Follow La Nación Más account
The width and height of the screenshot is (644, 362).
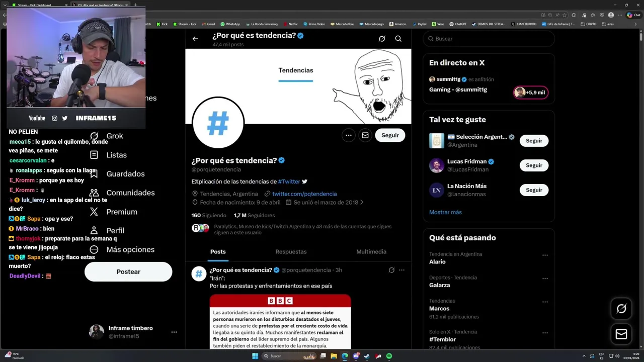click(534, 190)
